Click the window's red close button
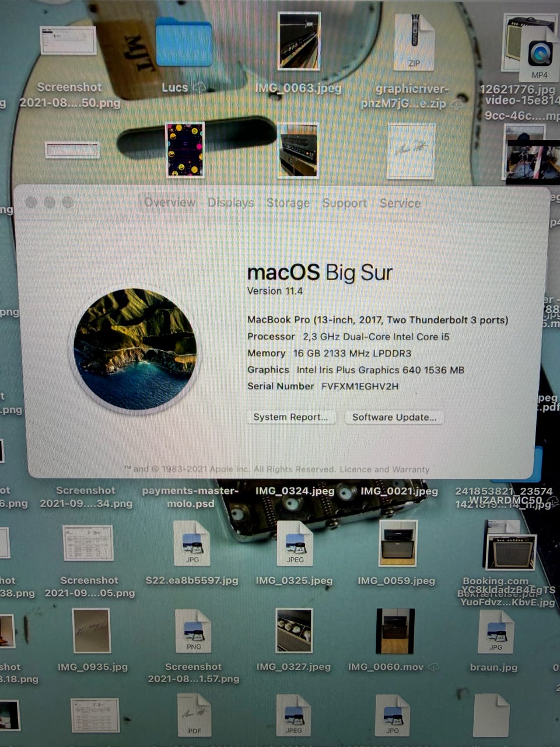This screenshot has height=747, width=560. 32,202
